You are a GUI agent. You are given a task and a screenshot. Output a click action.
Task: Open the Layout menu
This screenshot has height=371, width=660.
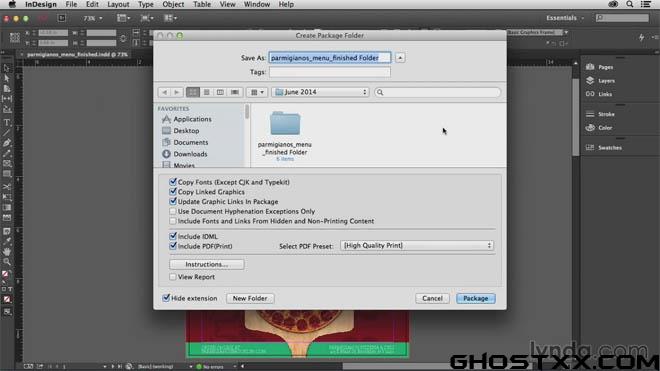coord(118,4)
